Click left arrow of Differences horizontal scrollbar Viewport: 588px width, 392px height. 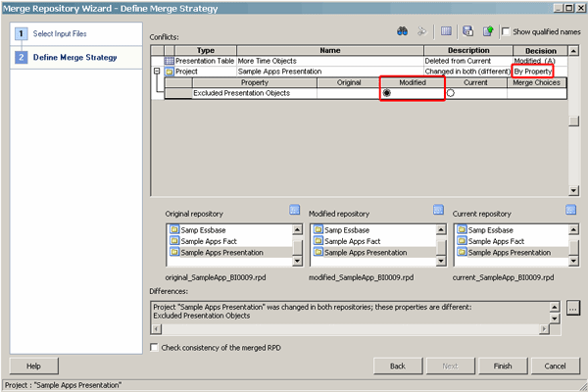[x=157, y=329]
